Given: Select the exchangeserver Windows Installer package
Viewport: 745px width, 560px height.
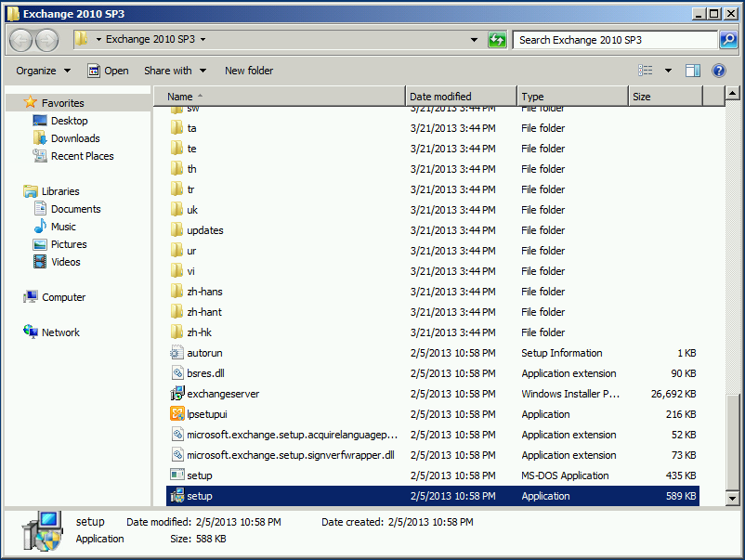Looking at the screenshot, I should pyautogui.click(x=222, y=393).
